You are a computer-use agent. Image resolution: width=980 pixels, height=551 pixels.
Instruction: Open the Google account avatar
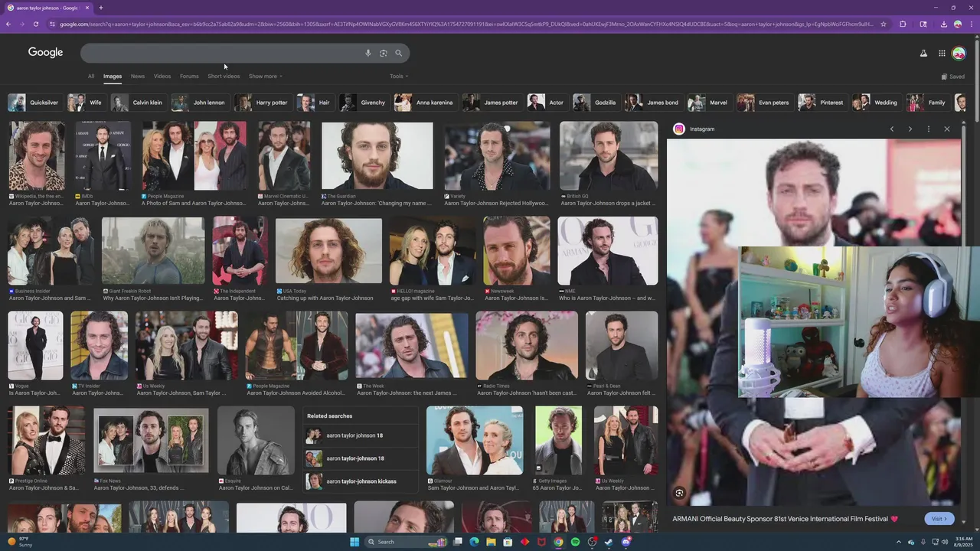coord(959,53)
